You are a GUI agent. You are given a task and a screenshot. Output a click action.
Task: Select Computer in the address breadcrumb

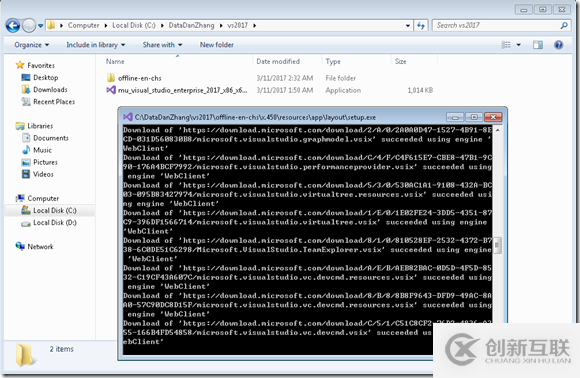(83, 25)
